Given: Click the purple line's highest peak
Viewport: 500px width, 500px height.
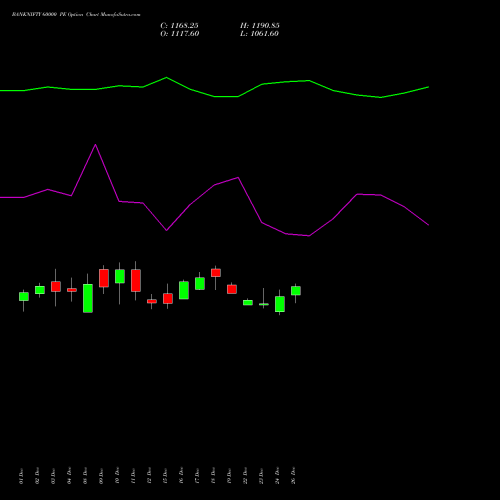Looking at the screenshot, I should pyautogui.click(x=95, y=145).
